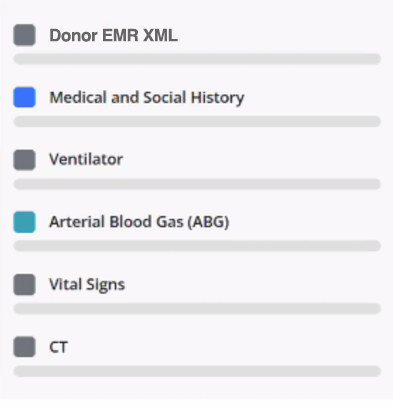Click the bar beneath Medical and Social History

(x=197, y=121)
